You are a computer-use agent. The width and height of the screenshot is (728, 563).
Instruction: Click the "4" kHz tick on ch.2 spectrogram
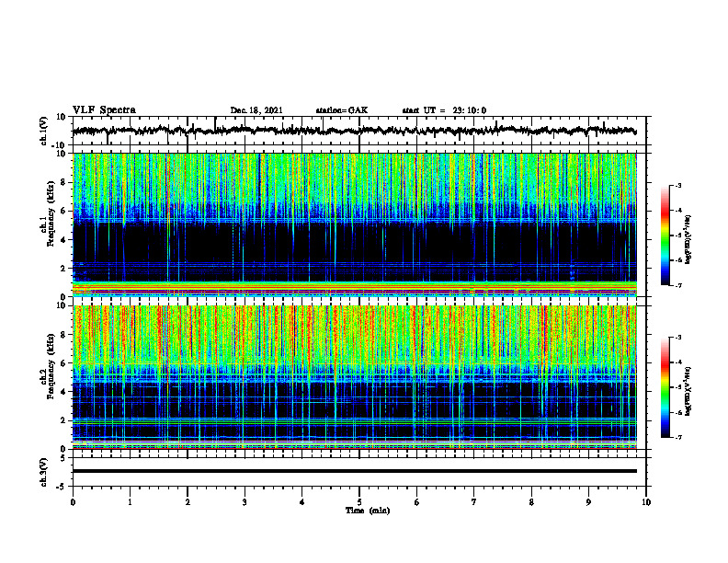pyautogui.click(x=64, y=392)
